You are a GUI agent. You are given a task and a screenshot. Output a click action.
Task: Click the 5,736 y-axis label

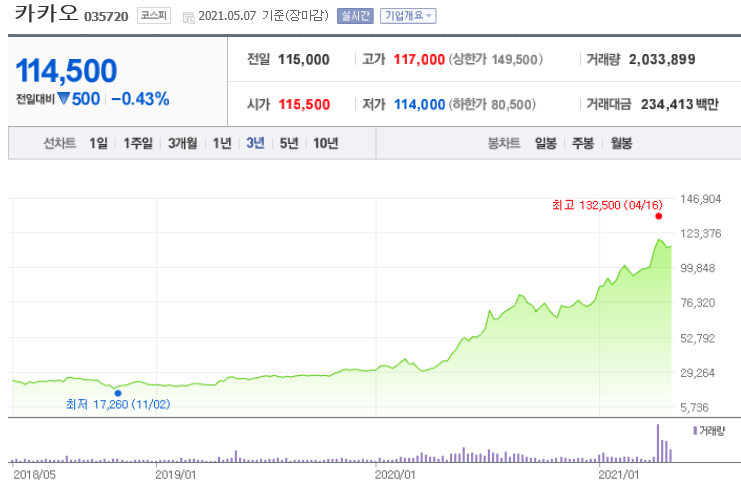[694, 407]
